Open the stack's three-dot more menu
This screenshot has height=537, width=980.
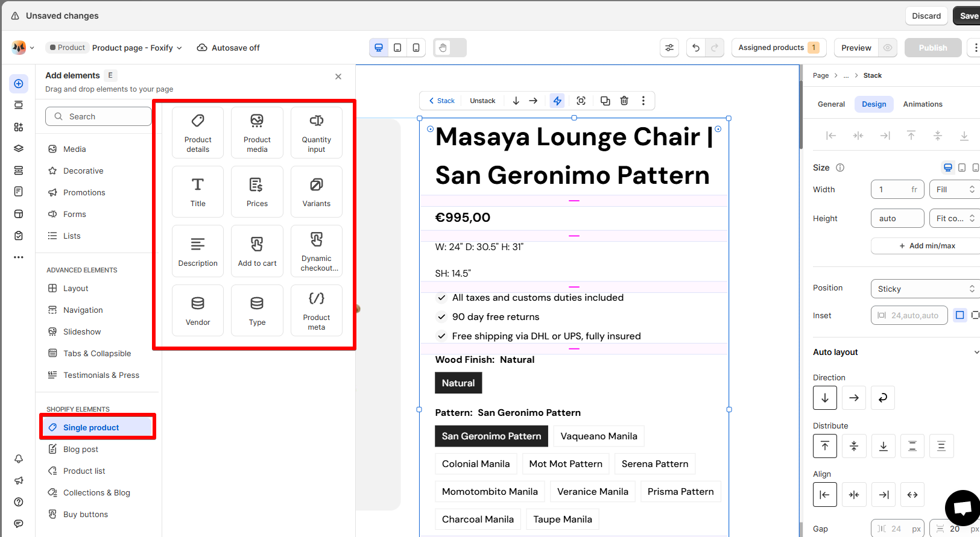pos(643,101)
